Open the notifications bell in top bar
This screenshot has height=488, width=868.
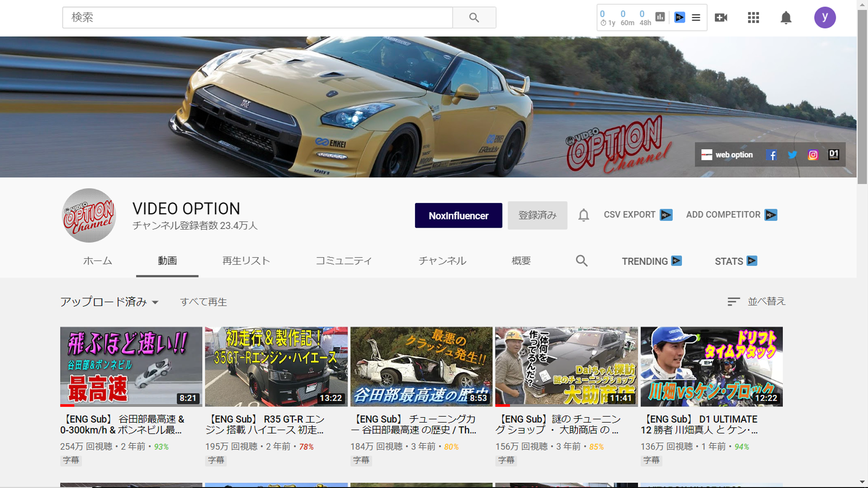786,18
